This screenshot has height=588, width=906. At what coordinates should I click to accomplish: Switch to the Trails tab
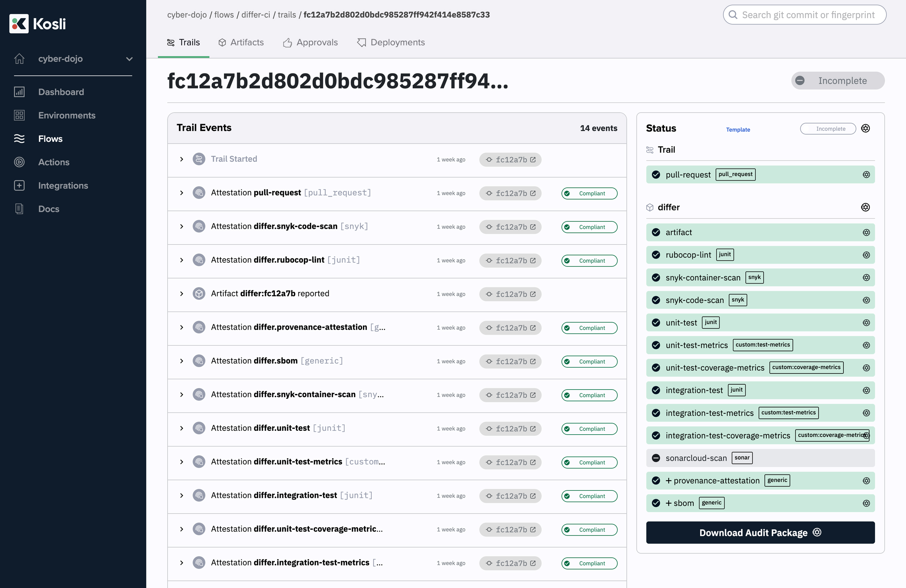[x=184, y=43]
